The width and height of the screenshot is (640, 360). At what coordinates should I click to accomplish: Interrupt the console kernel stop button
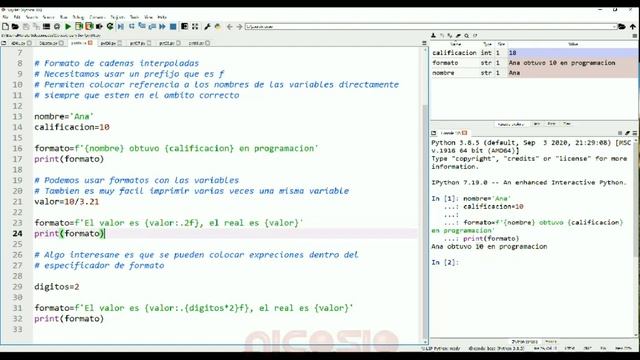(x=620, y=133)
